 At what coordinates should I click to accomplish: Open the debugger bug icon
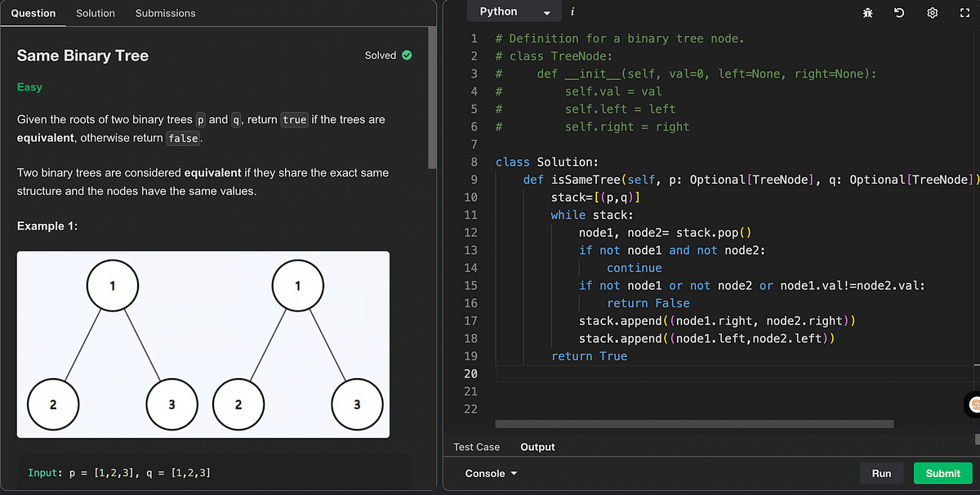tap(867, 13)
